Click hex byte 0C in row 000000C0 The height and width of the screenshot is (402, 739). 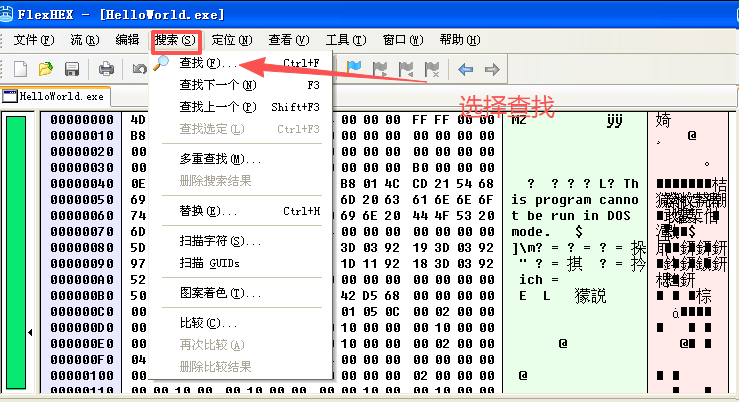[392, 312]
